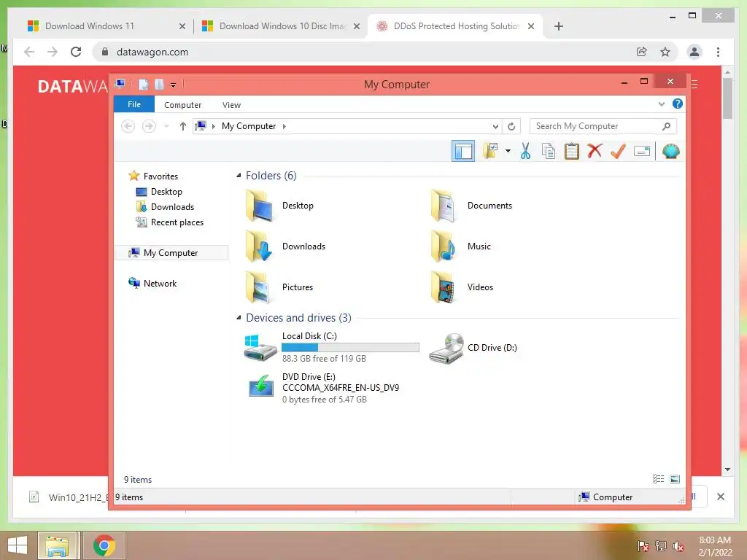
Task: Click the Search My Computer field
Action: pos(603,126)
